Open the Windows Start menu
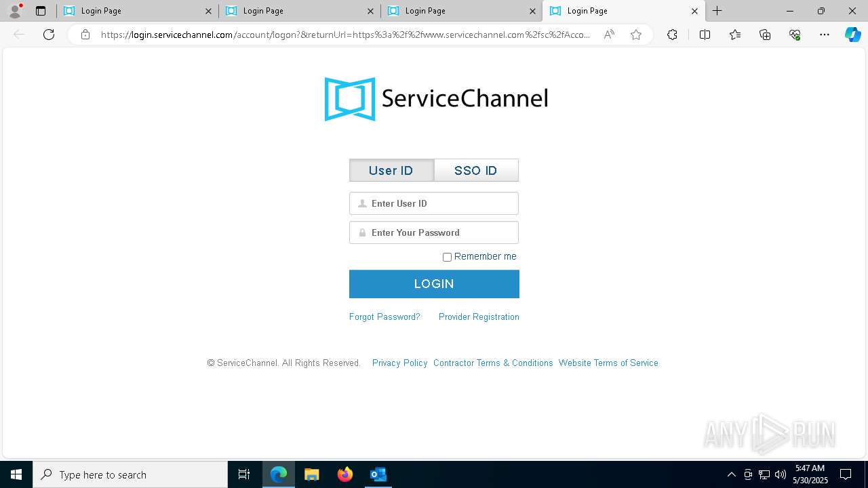 [16, 474]
